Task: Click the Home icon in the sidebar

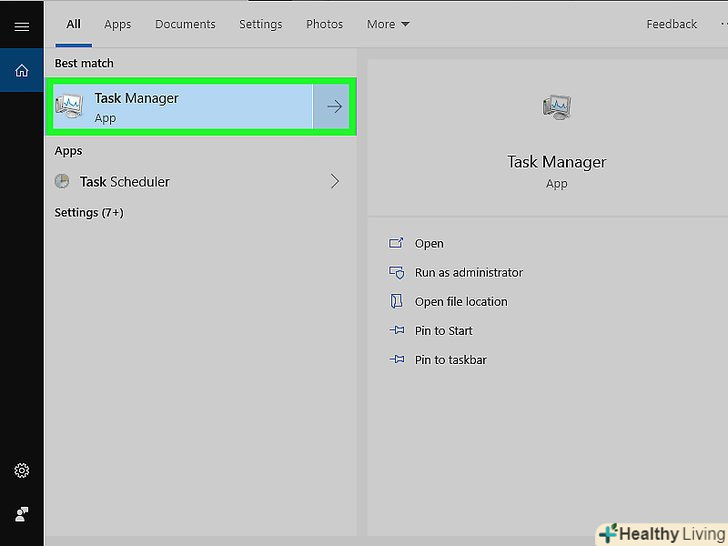Action: click(x=21, y=71)
